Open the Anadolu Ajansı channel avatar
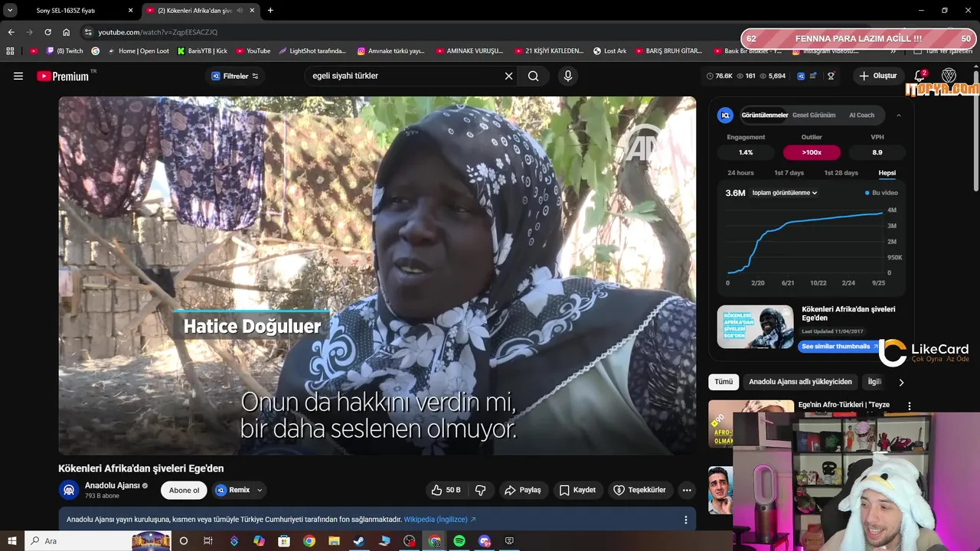This screenshot has width=980, height=551. [69, 490]
